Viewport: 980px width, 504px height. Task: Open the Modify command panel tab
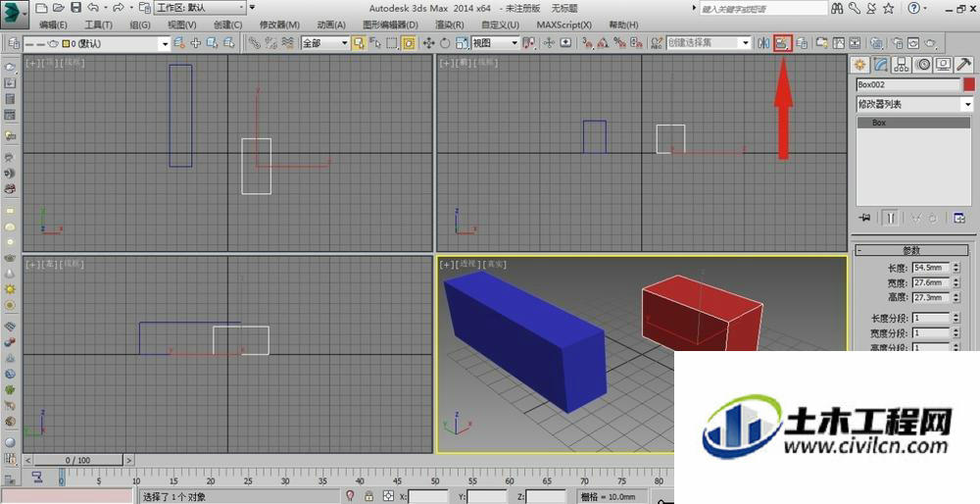pos(881,65)
